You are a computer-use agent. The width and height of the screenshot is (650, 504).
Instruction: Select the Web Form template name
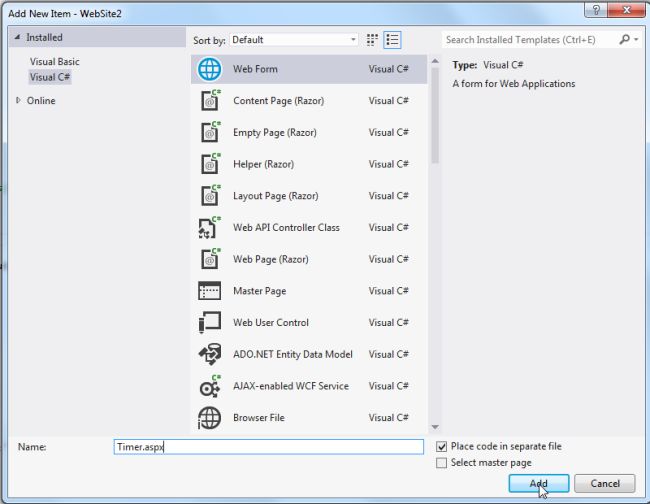click(255, 69)
